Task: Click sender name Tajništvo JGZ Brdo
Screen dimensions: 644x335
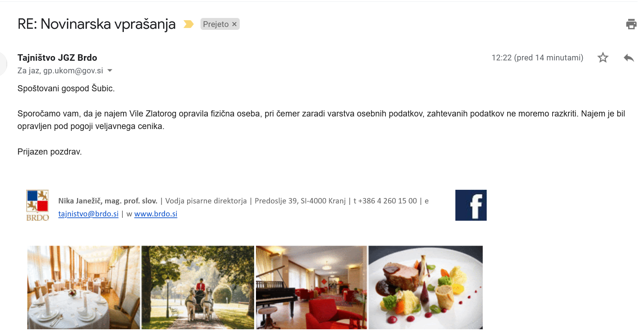Action: click(57, 58)
